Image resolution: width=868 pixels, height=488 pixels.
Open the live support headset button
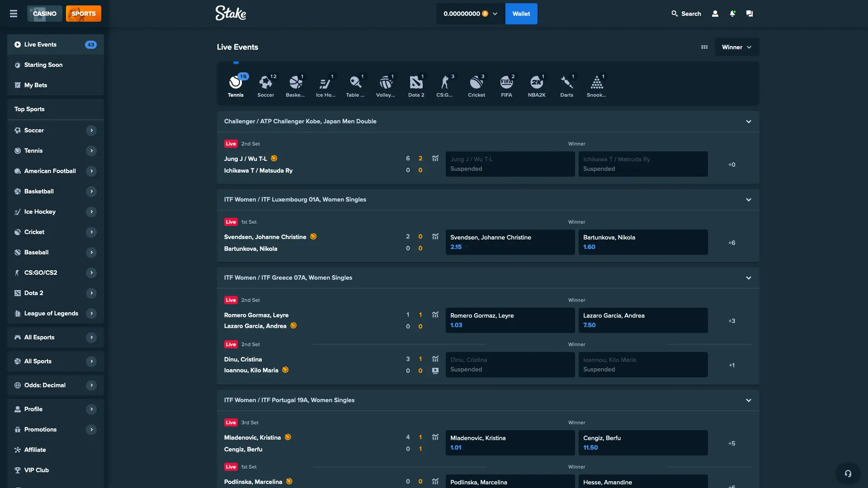click(x=848, y=473)
